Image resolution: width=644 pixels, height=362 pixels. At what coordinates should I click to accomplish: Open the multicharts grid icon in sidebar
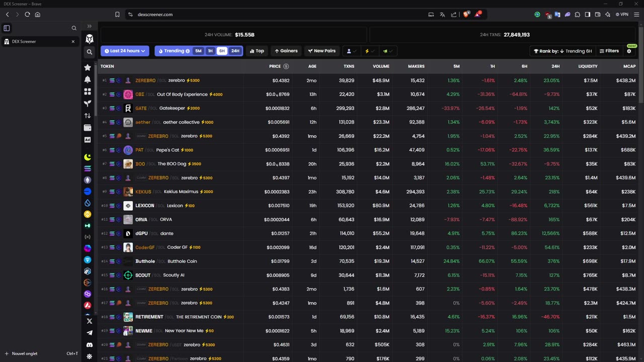point(88,92)
